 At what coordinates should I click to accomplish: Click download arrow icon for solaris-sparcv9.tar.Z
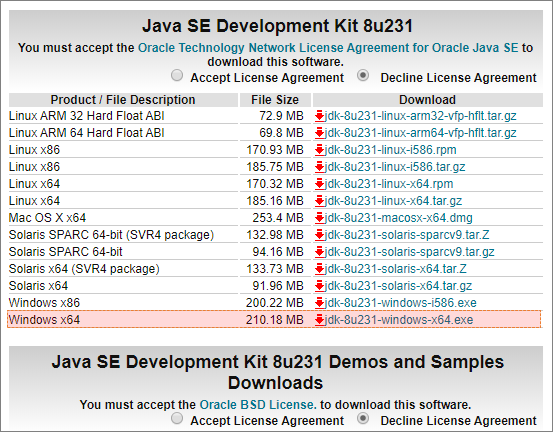pyautogui.click(x=320, y=235)
